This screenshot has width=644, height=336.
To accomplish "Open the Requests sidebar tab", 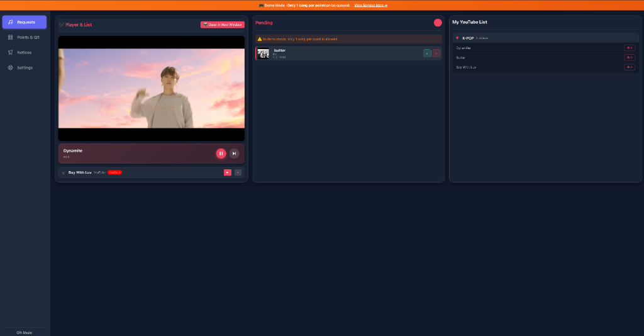I will tap(25, 22).
